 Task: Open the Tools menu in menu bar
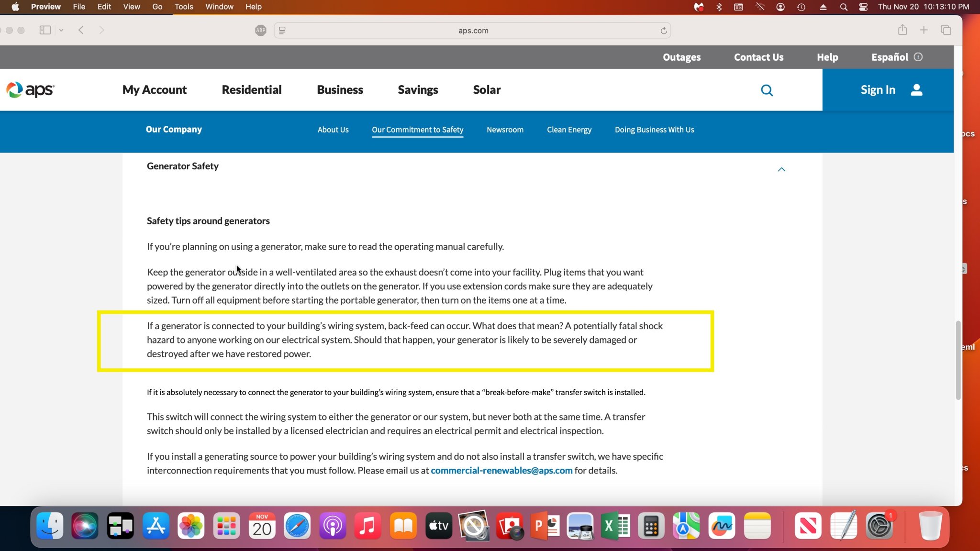(184, 7)
